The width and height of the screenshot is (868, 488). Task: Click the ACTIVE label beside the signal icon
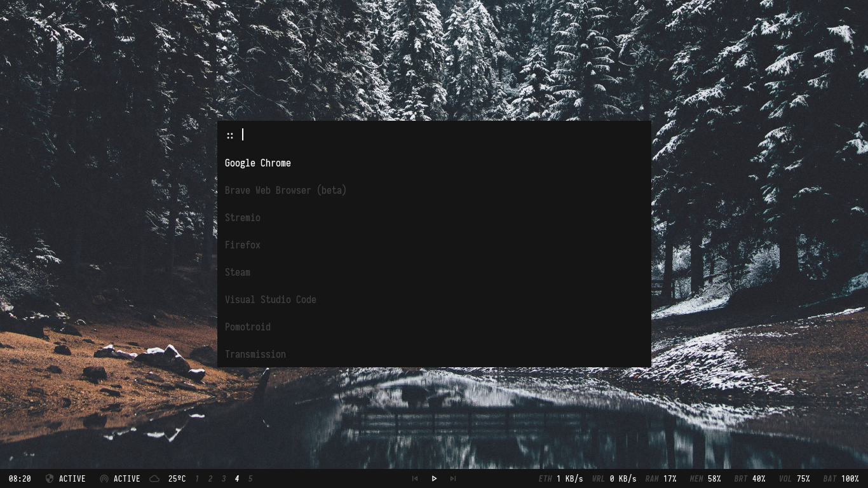127,478
